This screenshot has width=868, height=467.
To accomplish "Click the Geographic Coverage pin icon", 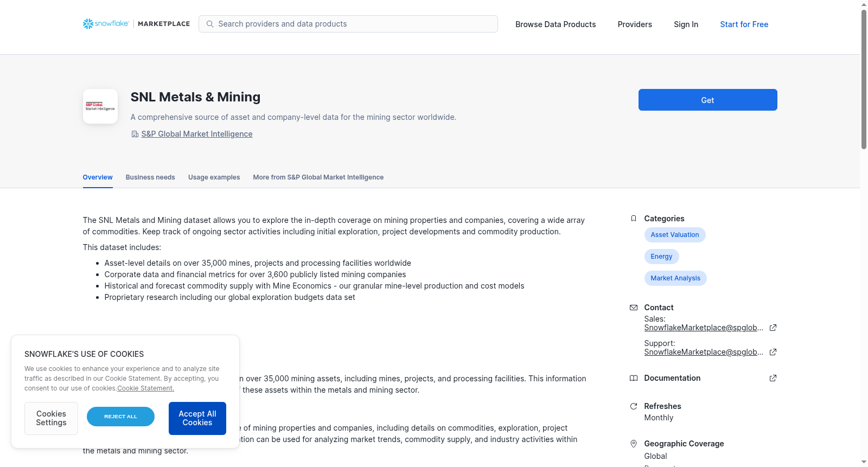I will coord(634,444).
